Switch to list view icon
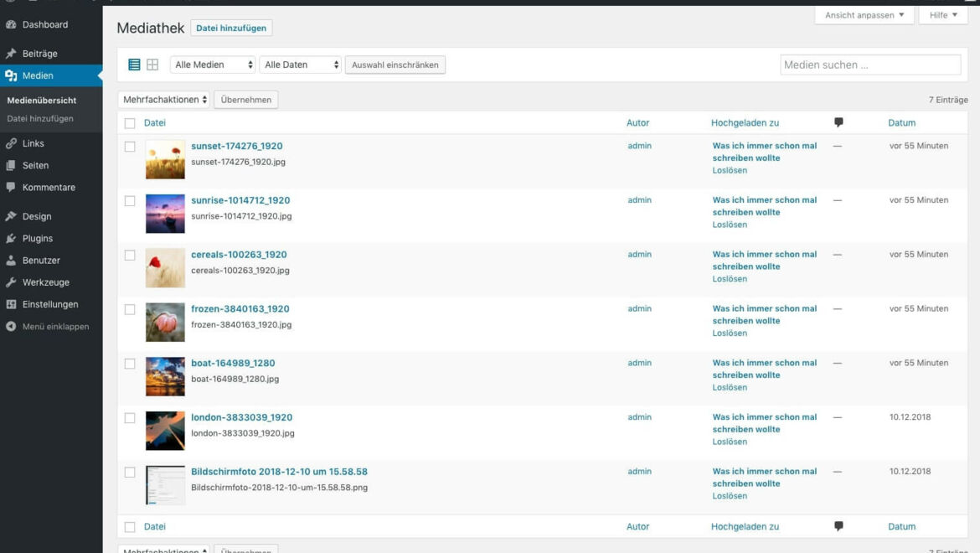 click(134, 65)
